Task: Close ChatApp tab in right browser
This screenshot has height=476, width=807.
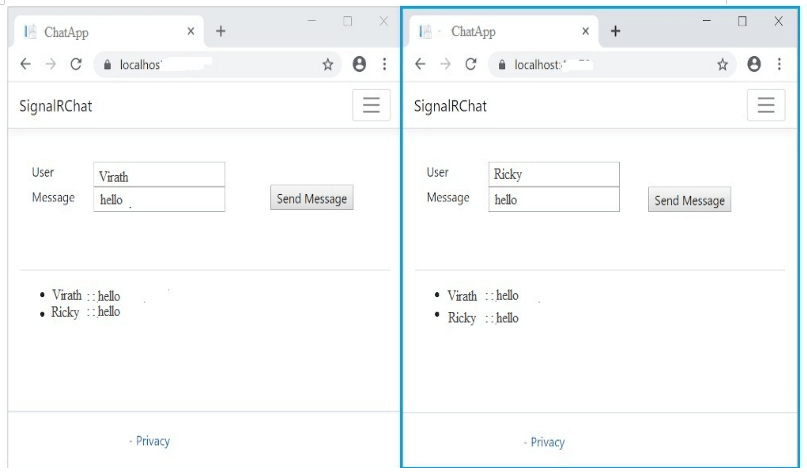Action: (585, 31)
